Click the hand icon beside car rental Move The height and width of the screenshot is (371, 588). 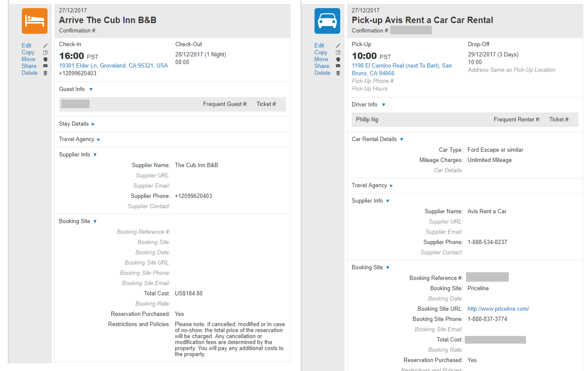pyautogui.click(x=338, y=59)
